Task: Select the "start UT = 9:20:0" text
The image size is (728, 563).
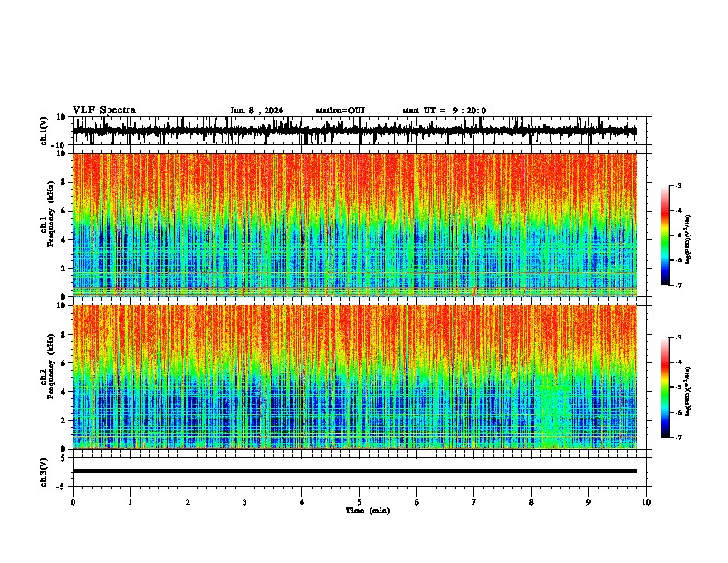Action: click(x=444, y=110)
